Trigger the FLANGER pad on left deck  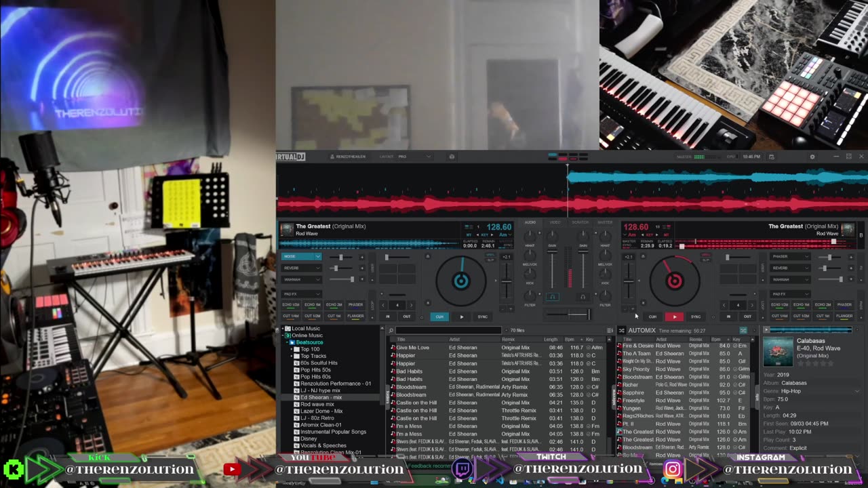point(356,317)
